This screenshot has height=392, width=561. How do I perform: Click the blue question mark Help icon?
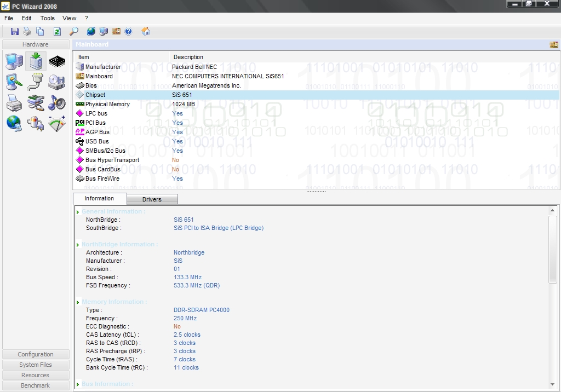[128, 31]
